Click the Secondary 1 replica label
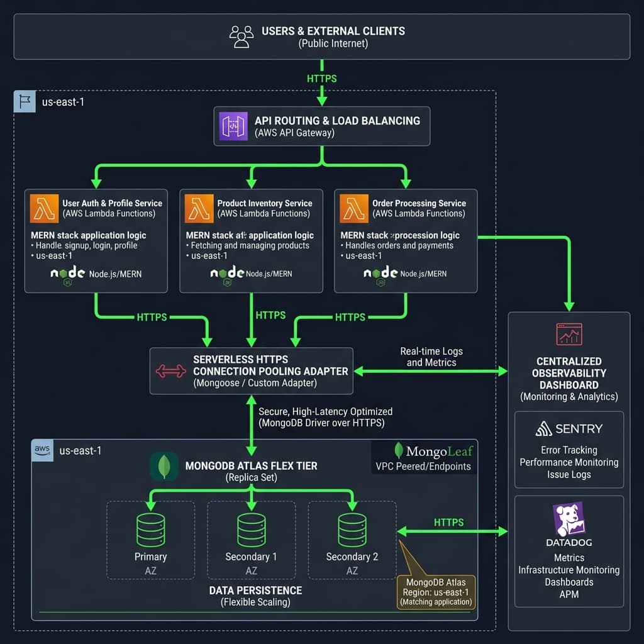This screenshot has width=644, height=644. tap(251, 557)
